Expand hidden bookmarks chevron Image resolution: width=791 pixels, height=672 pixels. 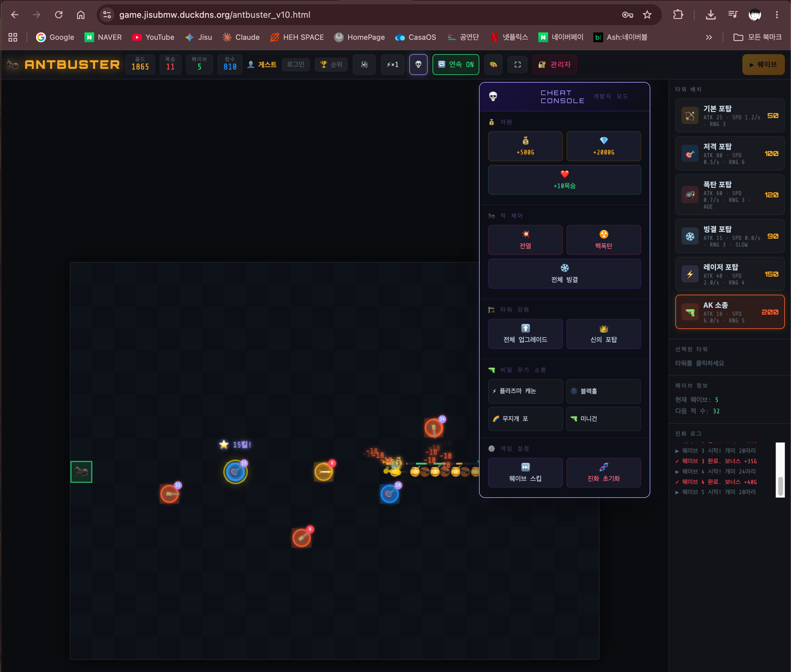click(709, 37)
